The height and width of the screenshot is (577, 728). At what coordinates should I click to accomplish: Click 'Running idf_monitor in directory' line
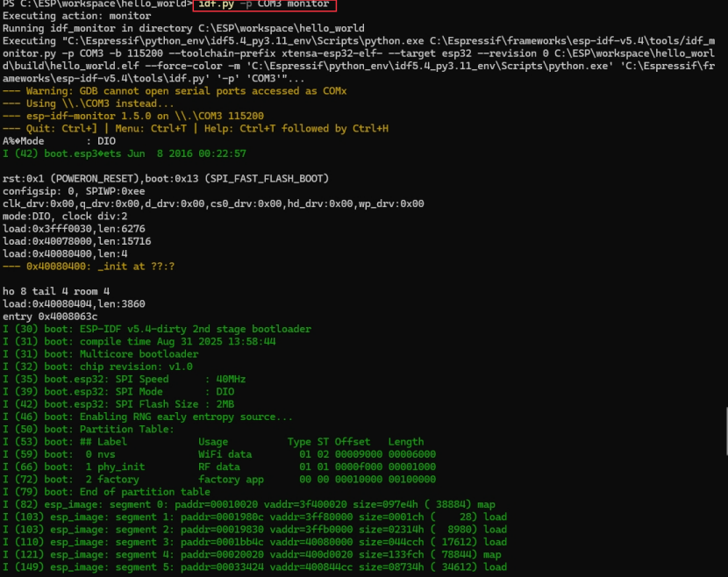click(183, 28)
